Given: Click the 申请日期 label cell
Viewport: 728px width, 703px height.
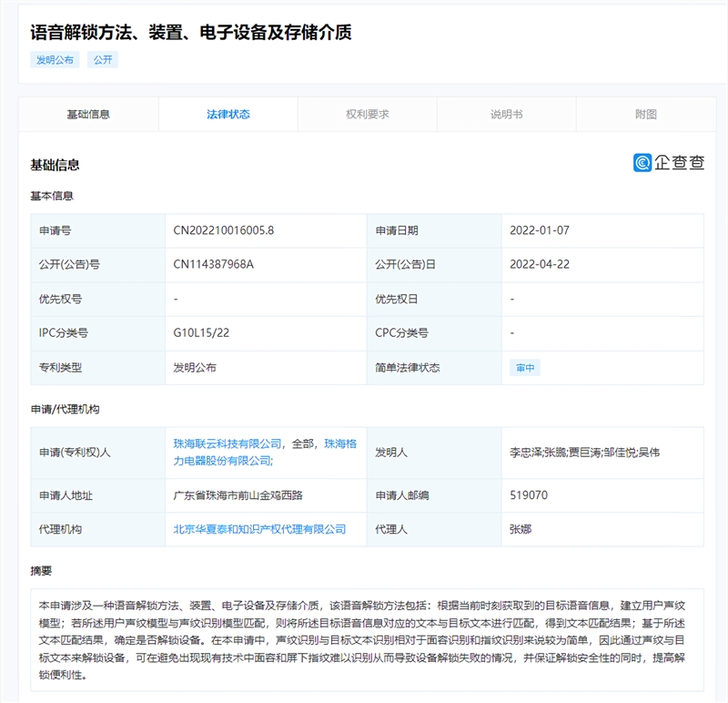Looking at the screenshot, I should [434, 230].
